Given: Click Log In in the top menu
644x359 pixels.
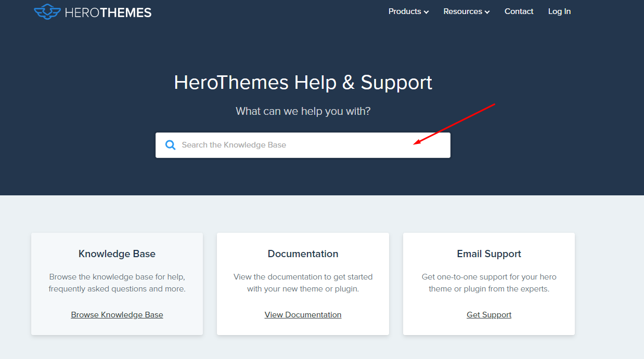Looking at the screenshot, I should click(x=559, y=11).
